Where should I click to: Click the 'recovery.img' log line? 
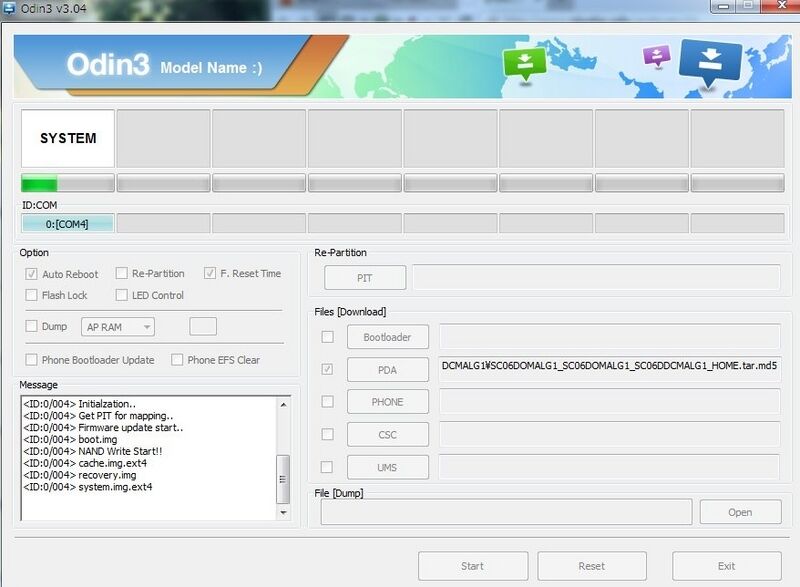pos(80,475)
